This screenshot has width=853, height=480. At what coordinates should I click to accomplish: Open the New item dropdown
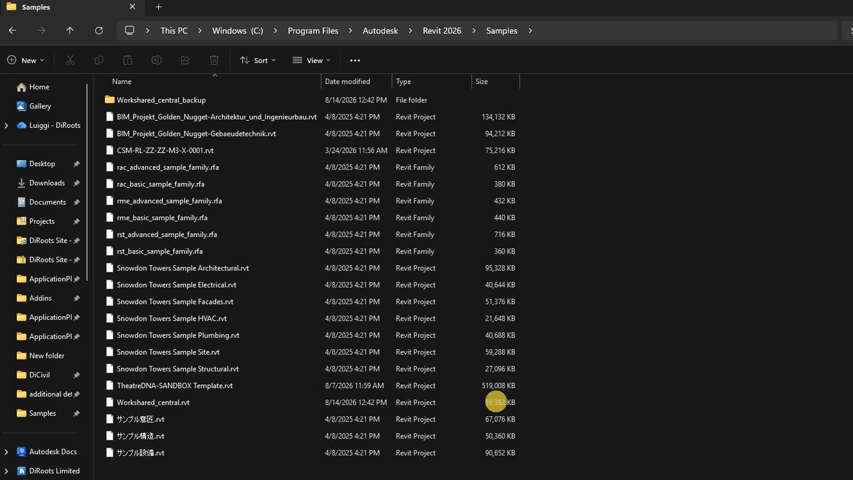click(26, 60)
